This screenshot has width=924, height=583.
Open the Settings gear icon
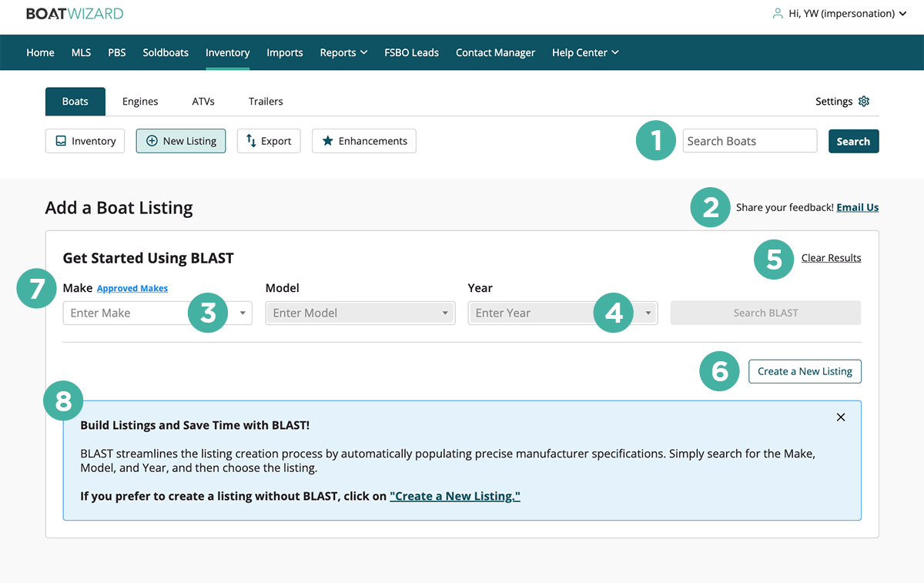(864, 101)
